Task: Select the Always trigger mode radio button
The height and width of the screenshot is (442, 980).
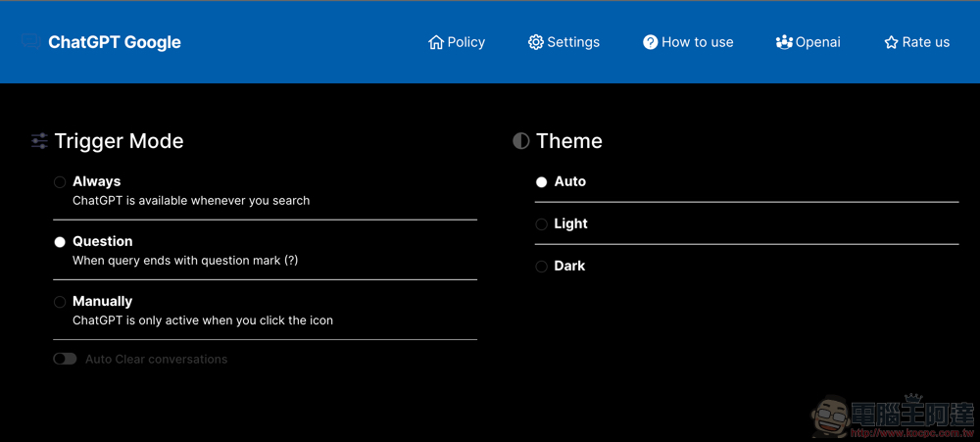Action: point(60,182)
